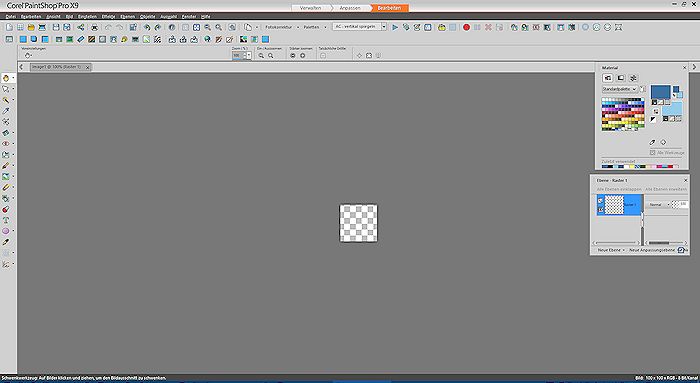
Task: Select the Paint Brush tool
Action: [x=6, y=166]
